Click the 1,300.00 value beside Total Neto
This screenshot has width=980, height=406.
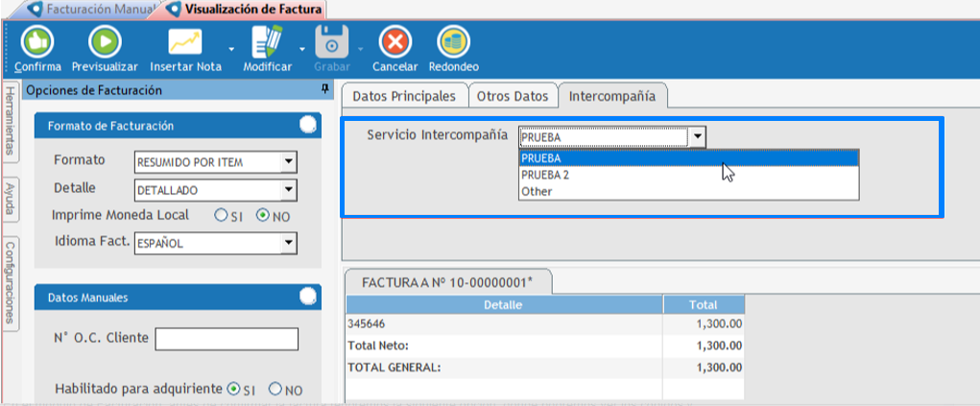coord(719,346)
